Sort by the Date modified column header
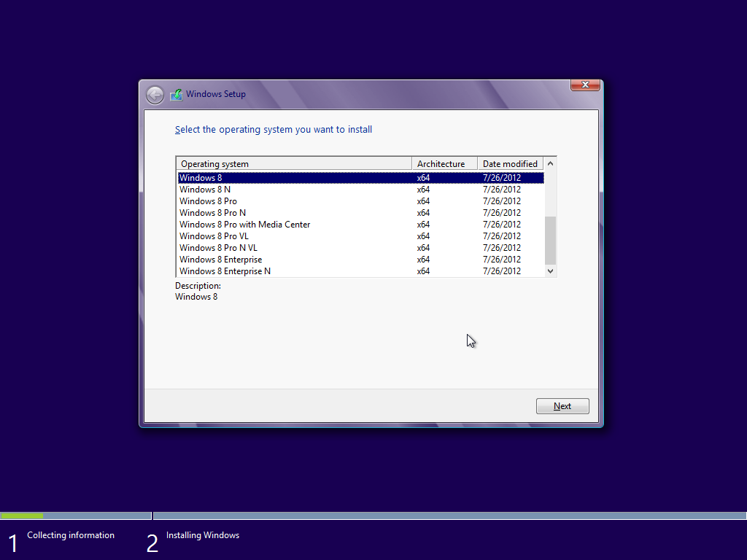The width and height of the screenshot is (747, 560). [511, 163]
